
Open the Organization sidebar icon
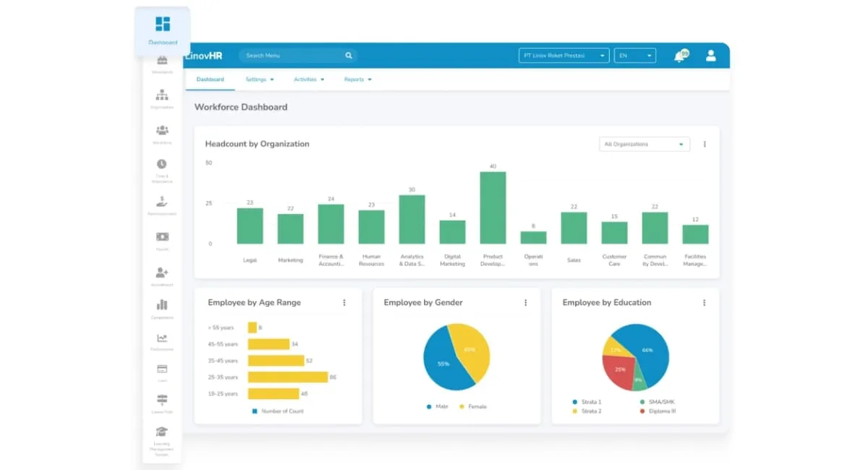pos(162,95)
